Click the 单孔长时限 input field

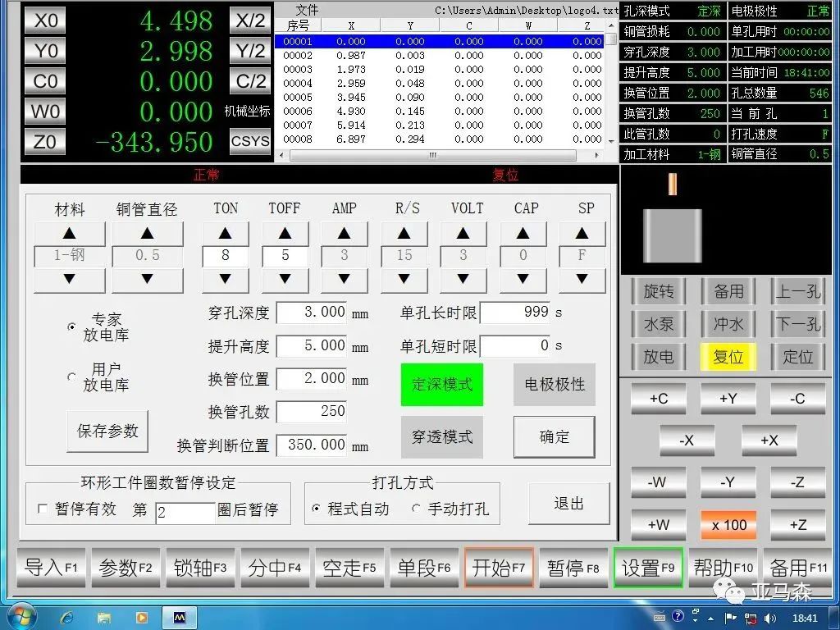pos(515,313)
